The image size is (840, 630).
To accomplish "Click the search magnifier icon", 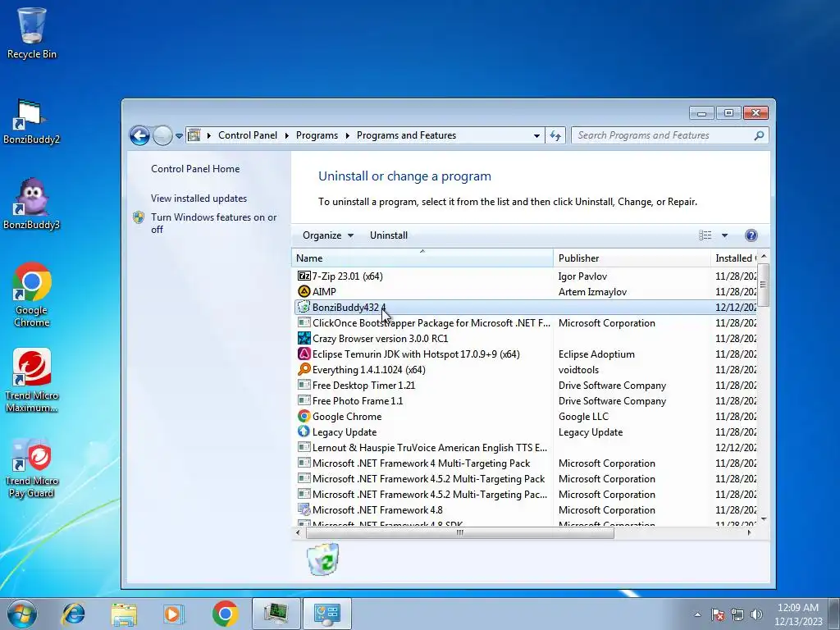I will (x=759, y=135).
